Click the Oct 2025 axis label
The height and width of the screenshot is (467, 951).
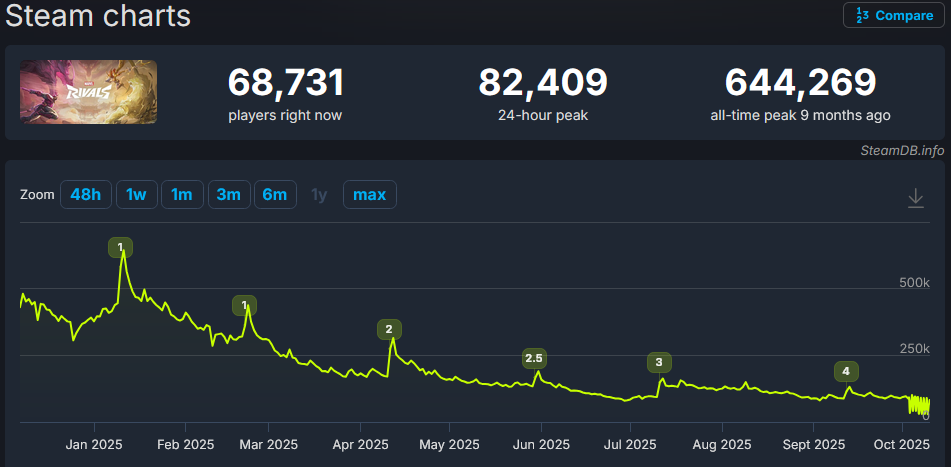click(x=902, y=445)
